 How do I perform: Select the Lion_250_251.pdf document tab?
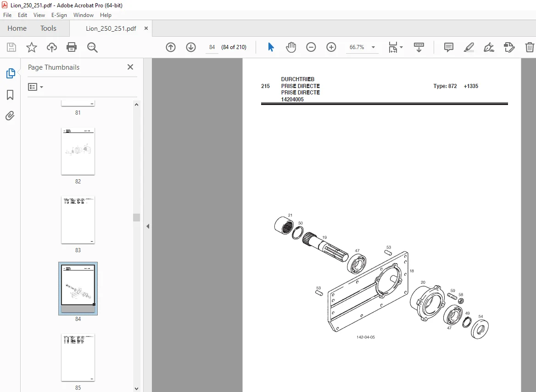111,29
